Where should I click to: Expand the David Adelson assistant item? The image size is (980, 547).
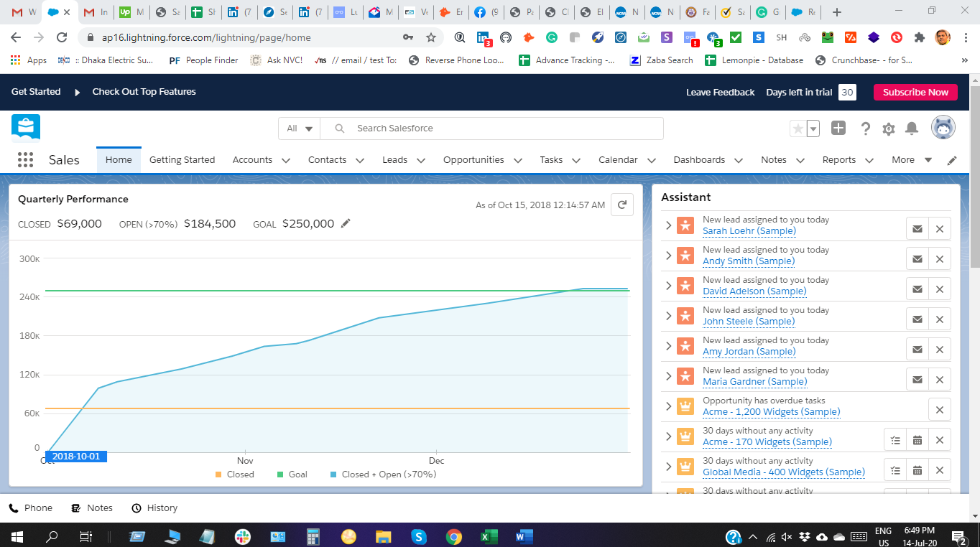(x=668, y=286)
